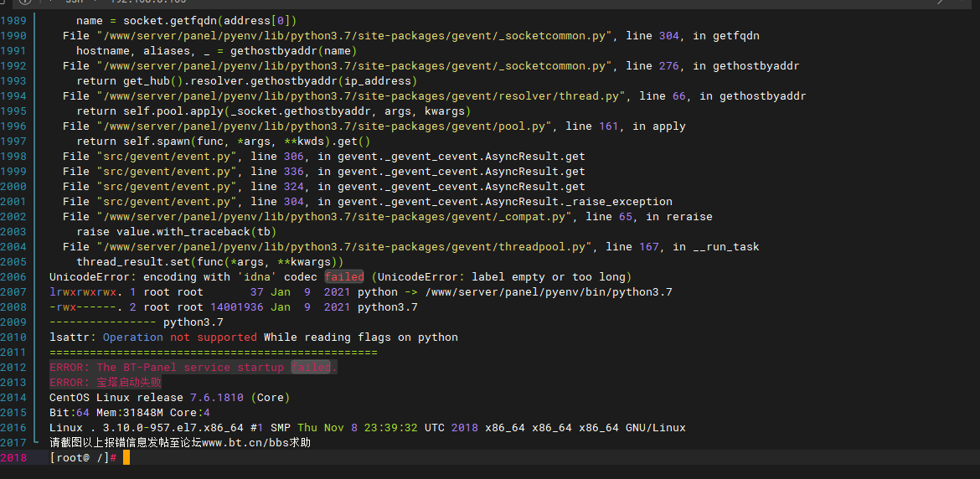
Task: Click "thread_result.set(func(*args, **kwargs))" line
Action: (210, 261)
